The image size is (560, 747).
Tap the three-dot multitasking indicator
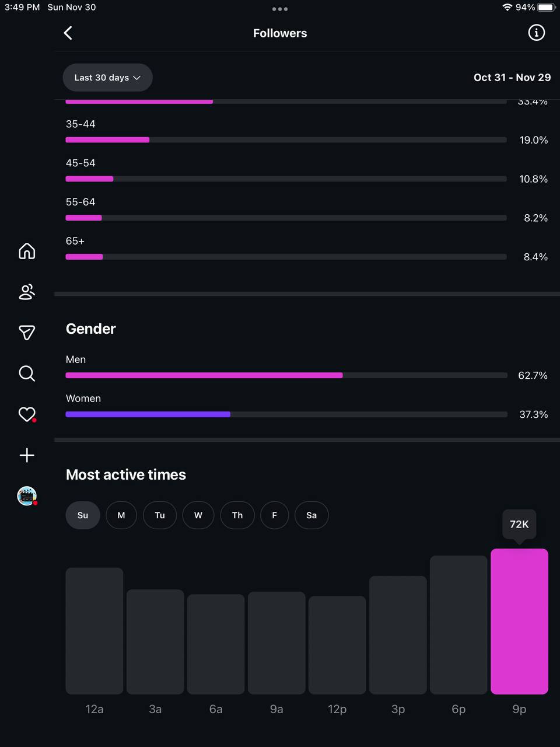tap(280, 9)
